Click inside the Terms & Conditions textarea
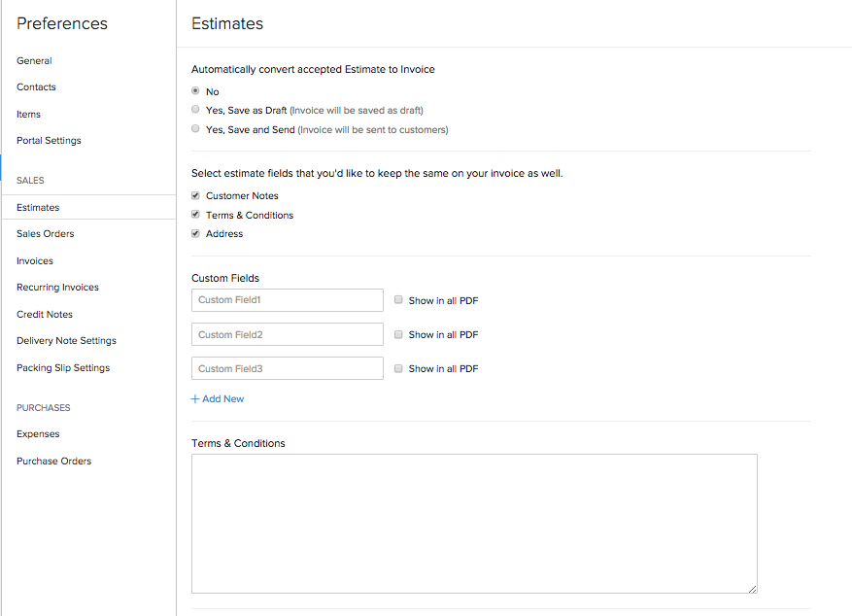852x616 pixels. [x=474, y=523]
